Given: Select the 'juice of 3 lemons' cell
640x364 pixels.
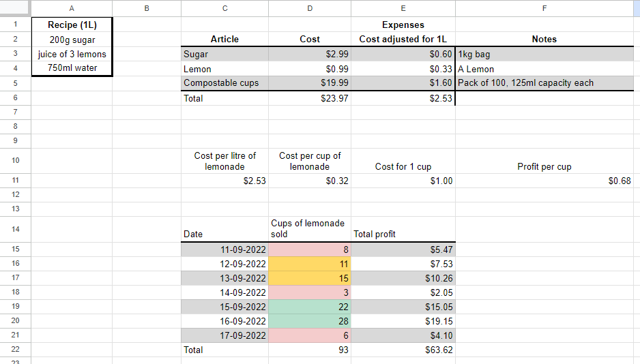Looking at the screenshot, I should [72, 55].
